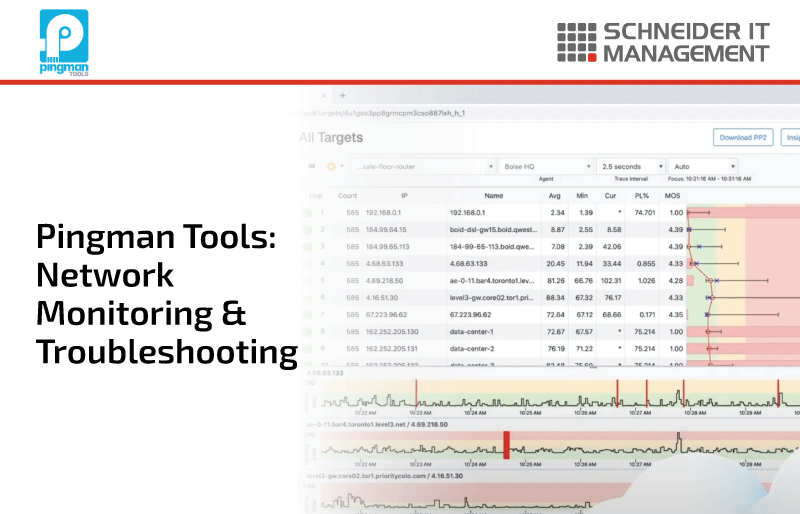Click the graph icon for hop 5

click(308, 281)
